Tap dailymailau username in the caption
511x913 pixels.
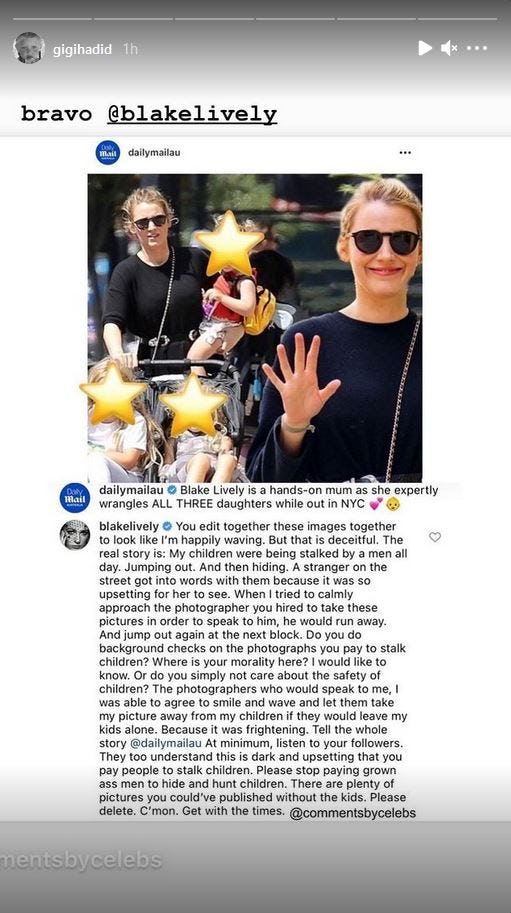pyautogui.click(x=131, y=490)
